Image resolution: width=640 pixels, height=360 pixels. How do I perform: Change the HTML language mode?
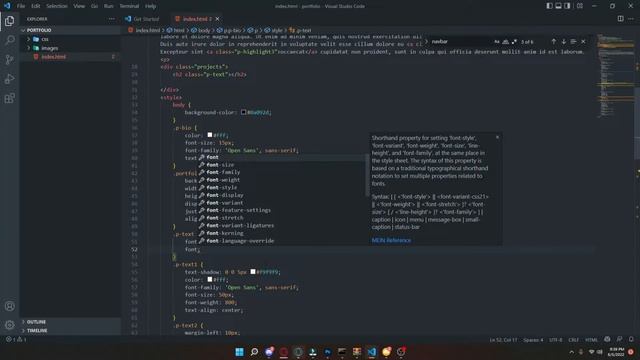[591, 340]
